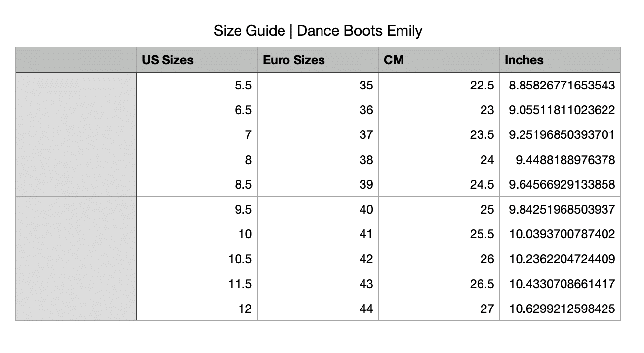Viewport: 644px width, 353px height.
Task: Select the US Sizes column header
Action: [x=168, y=60]
